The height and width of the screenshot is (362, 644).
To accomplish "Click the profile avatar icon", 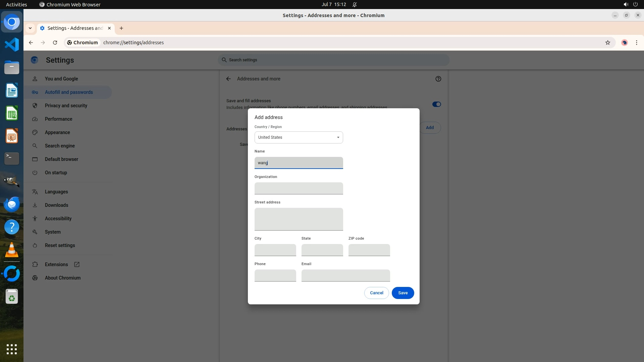I will coord(624,43).
